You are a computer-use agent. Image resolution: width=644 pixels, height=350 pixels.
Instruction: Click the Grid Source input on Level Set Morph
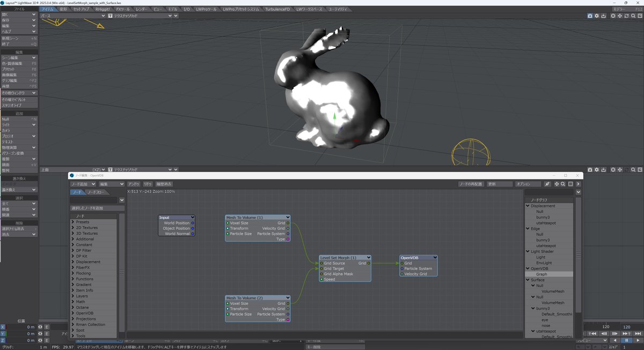coord(321,263)
